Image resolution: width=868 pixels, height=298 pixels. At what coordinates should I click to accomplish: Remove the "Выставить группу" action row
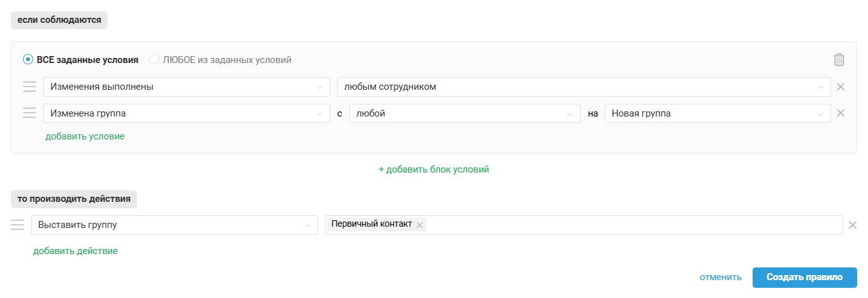point(853,225)
